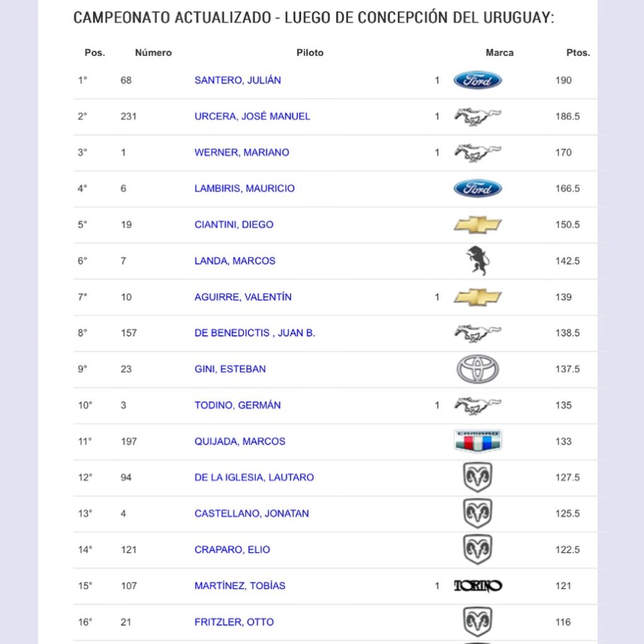The width and height of the screenshot is (644, 644).
Task: Click the bull logo next to Landa
Action: 477,261
